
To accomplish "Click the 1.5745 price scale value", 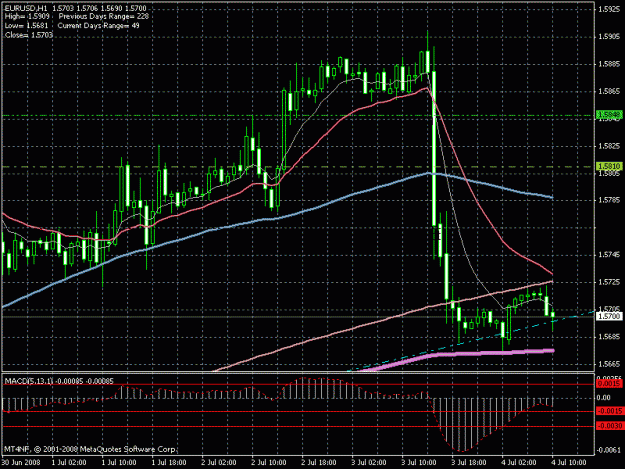I will point(609,255).
